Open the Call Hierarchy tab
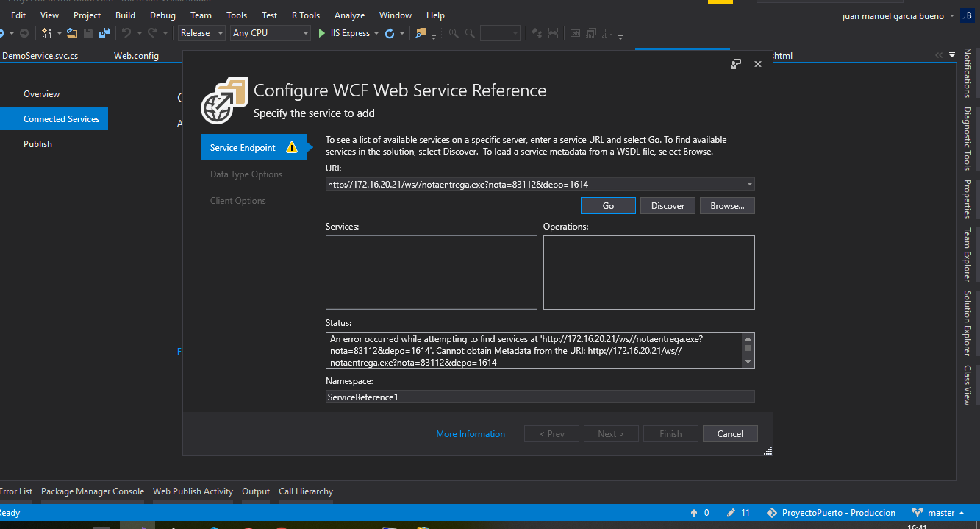 click(306, 491)
